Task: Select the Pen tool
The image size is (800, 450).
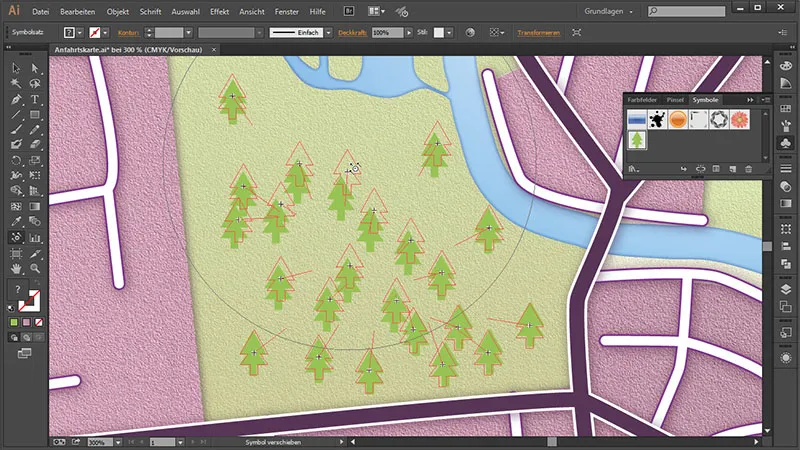Action: [x=16, y=99]
